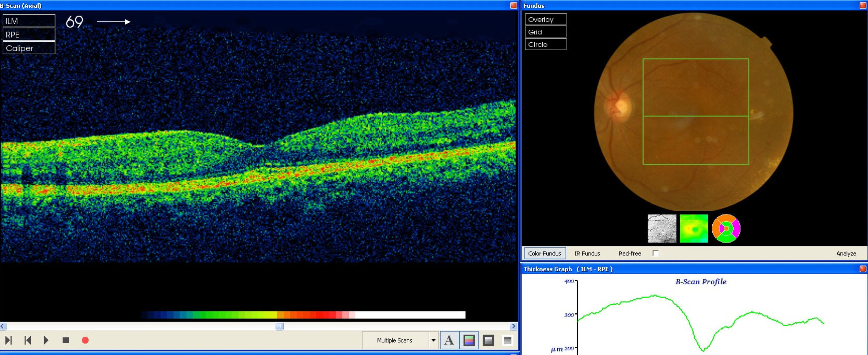This screenshot has height=355, width=868.
Task: Toggle RPE layer boundary display
Action: pyautogui.click(x=29, y=34)
